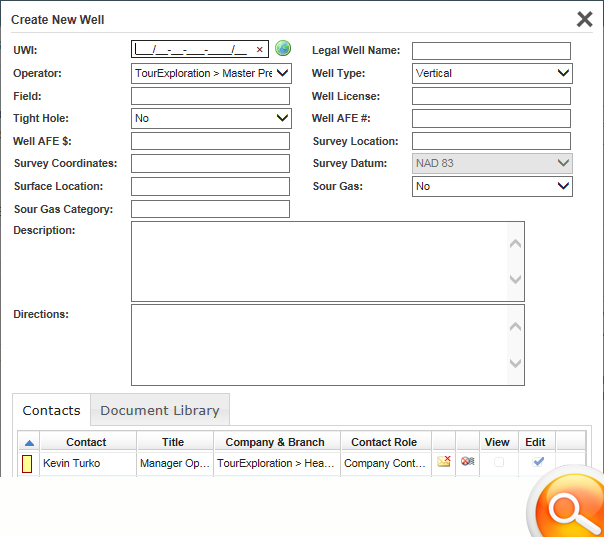Click the yellow color marker for Kevin Turko
This screenshot has width=604, height=537.
(27, 463)
